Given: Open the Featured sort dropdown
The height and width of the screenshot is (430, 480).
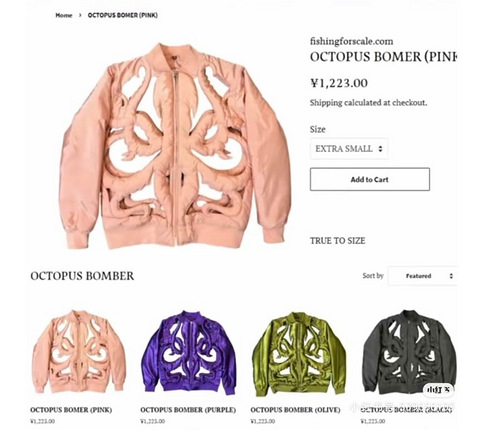Looking at the screenshot, I should [422, 276].
